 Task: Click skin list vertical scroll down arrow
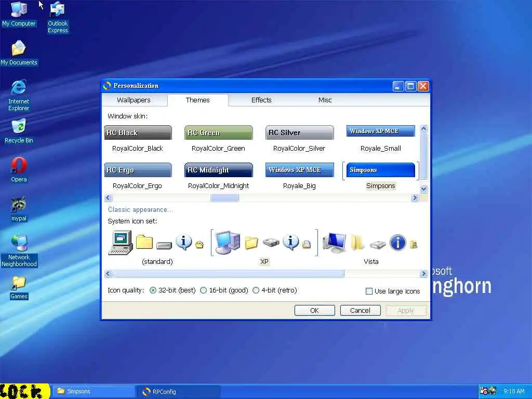coord(423,189)
